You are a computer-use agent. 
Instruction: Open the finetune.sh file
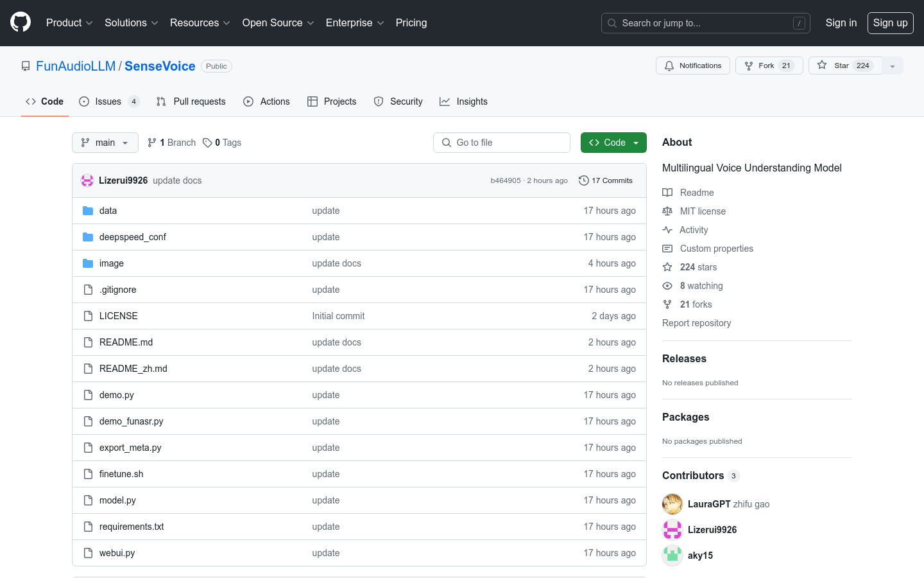click(121, 474)
